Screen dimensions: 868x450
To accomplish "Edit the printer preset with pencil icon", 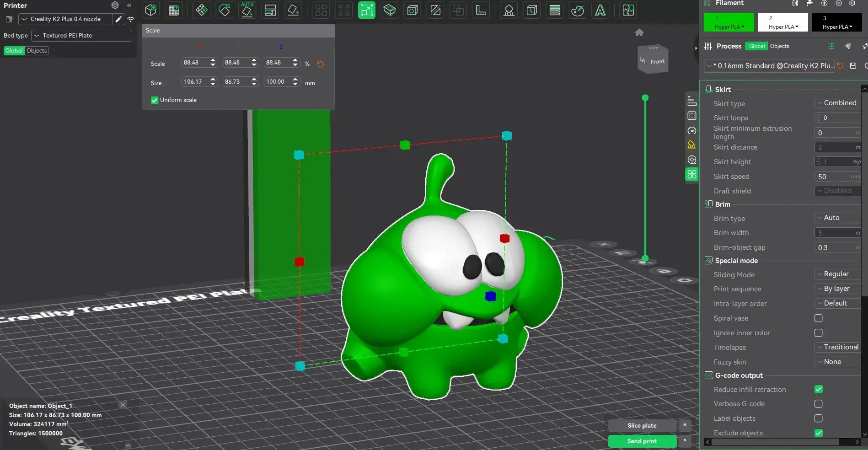I will (118, 19).
